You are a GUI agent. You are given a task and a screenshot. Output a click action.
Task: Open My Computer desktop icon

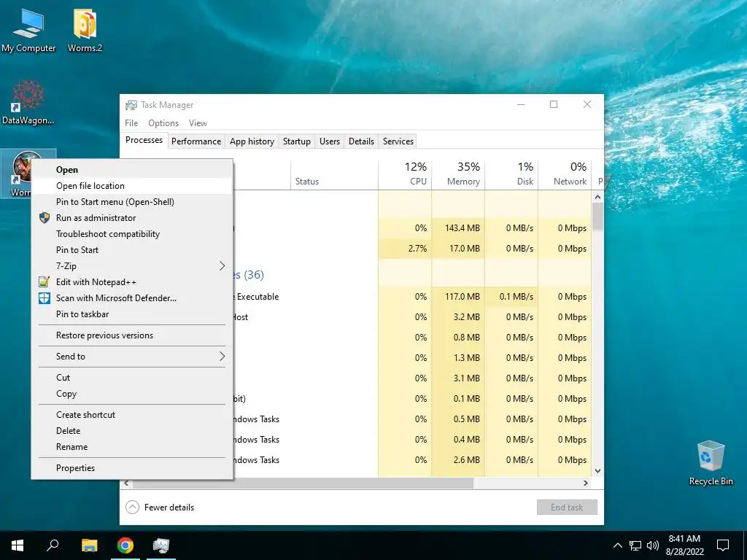pyautogui.click(x=28, y=29)
